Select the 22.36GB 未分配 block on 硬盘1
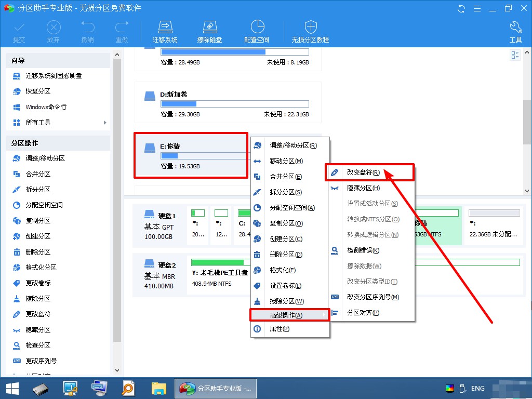Image resolution: width=532 pixels, height=399 pixels. pyautogui.click(x=494, y=225)
